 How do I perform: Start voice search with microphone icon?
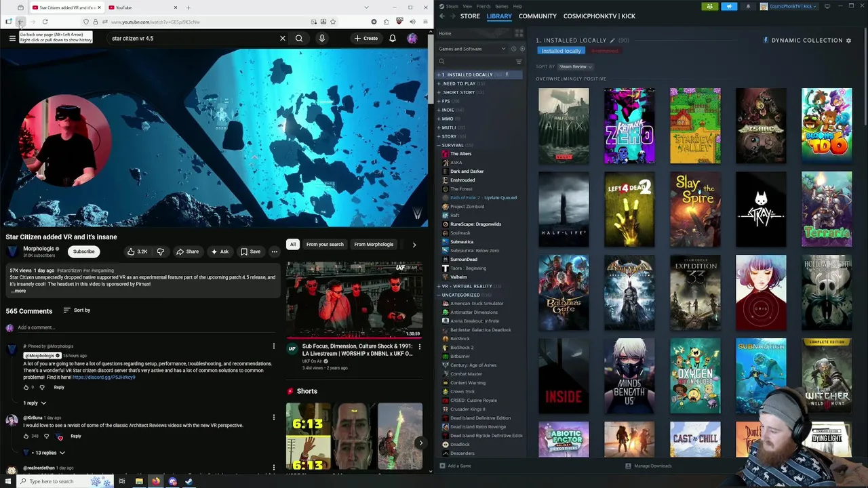(x=322, y=39)
